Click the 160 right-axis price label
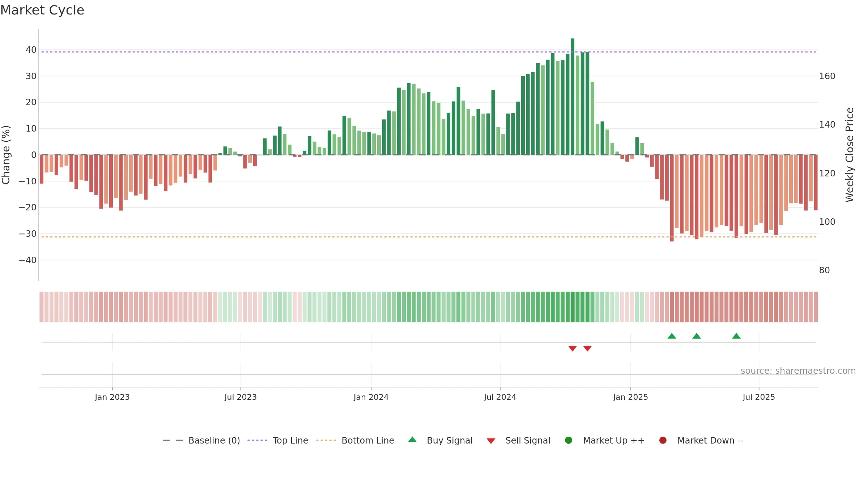The height and width of the screenshot is (488, 868). pyautogui.click(x=827, y=76)
